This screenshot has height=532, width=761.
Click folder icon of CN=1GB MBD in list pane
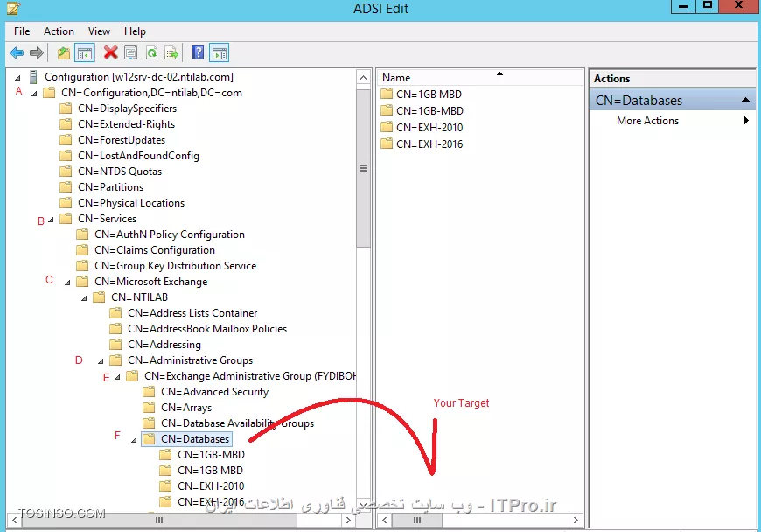point(387,94)
